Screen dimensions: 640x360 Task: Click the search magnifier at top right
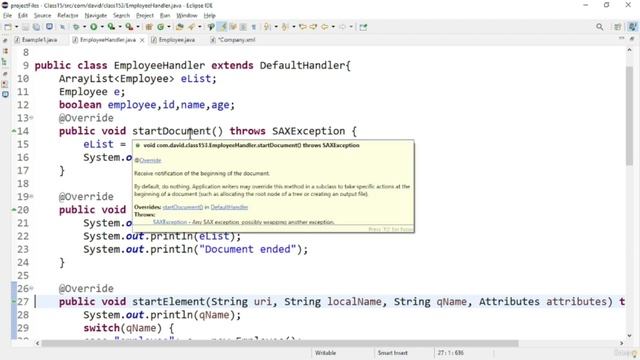pos(600,27)
